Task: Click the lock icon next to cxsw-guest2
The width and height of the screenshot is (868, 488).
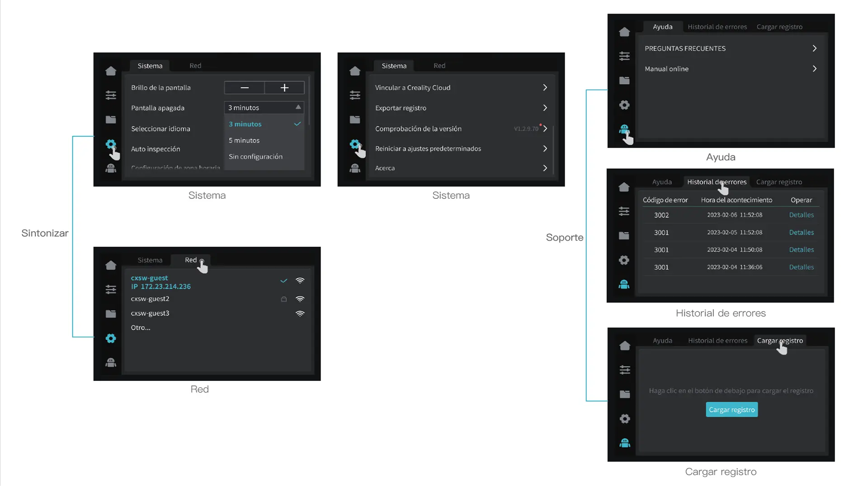Action: tap(284, 299)
